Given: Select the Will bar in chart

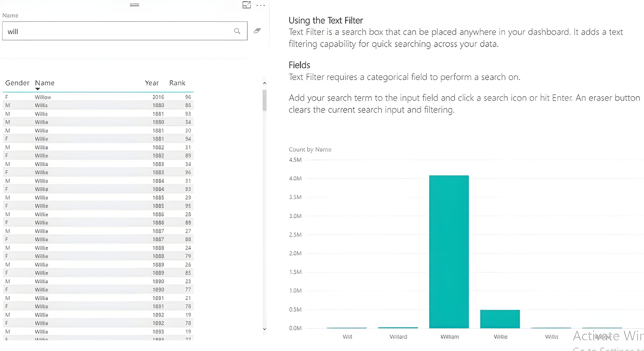Looking at the screenshot, I should pos(347,328).
